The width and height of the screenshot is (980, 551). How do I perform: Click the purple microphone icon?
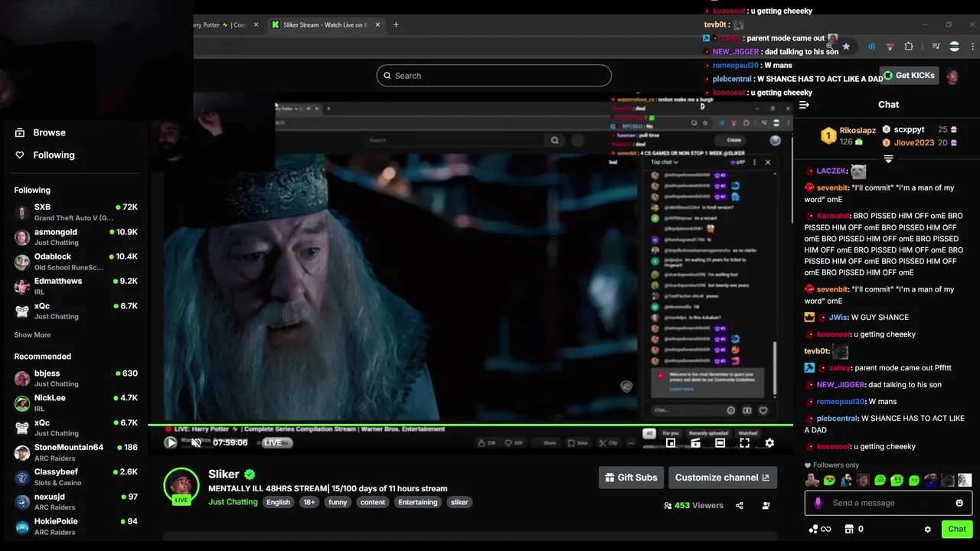click(818, 503)
